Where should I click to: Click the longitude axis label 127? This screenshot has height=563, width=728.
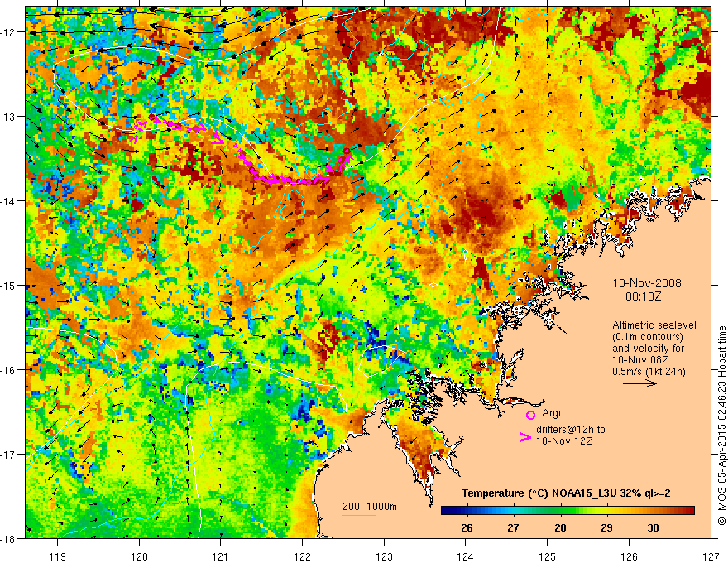[711, 556]
